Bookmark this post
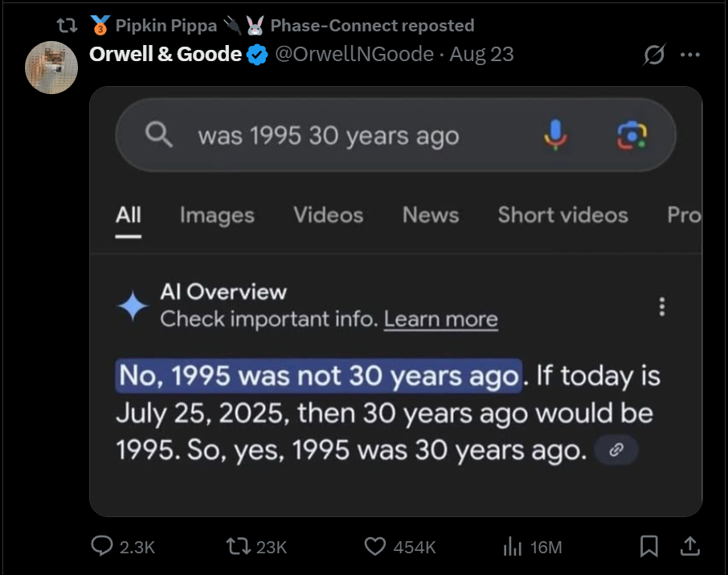Screen dimensions: 728x575 coord(648,547)
